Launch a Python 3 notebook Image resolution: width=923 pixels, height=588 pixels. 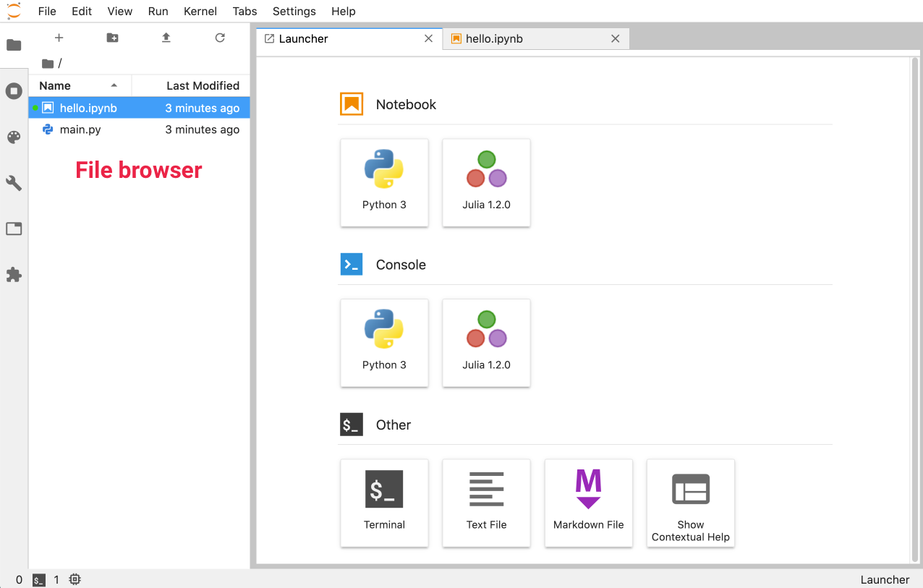point(384,182)
